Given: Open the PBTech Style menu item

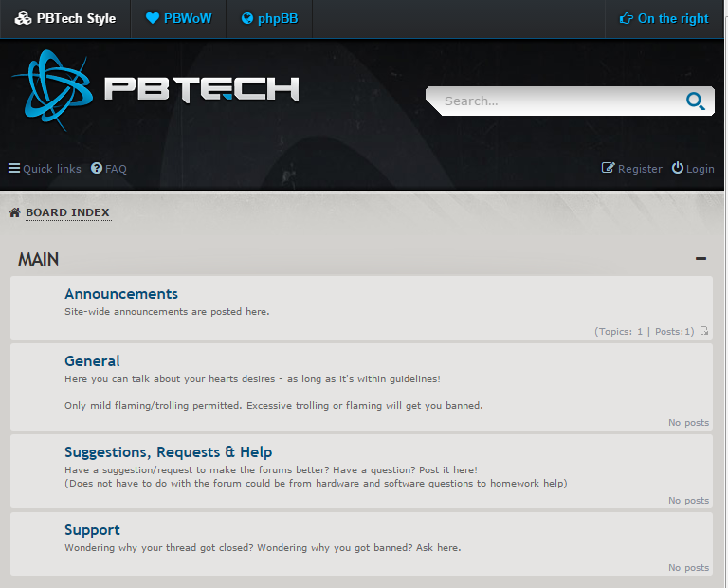Looking at the screenshot, I should pyautogui.click(x=65, y=19).
